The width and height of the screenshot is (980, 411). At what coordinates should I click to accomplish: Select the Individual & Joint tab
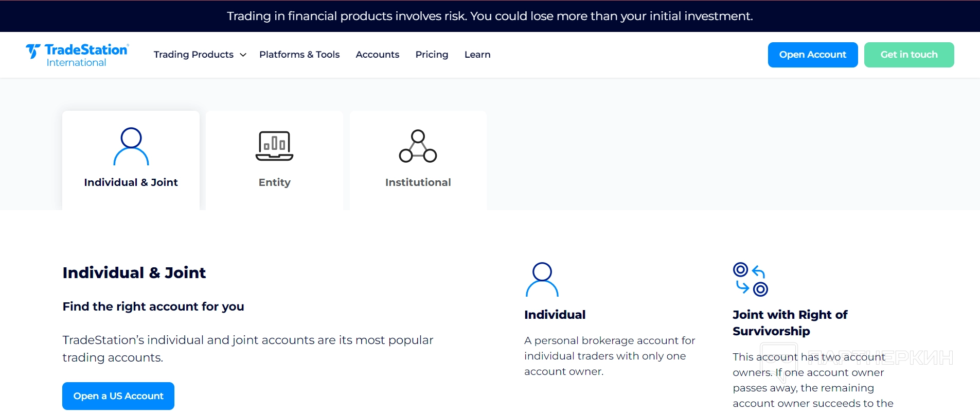[131, 160]
